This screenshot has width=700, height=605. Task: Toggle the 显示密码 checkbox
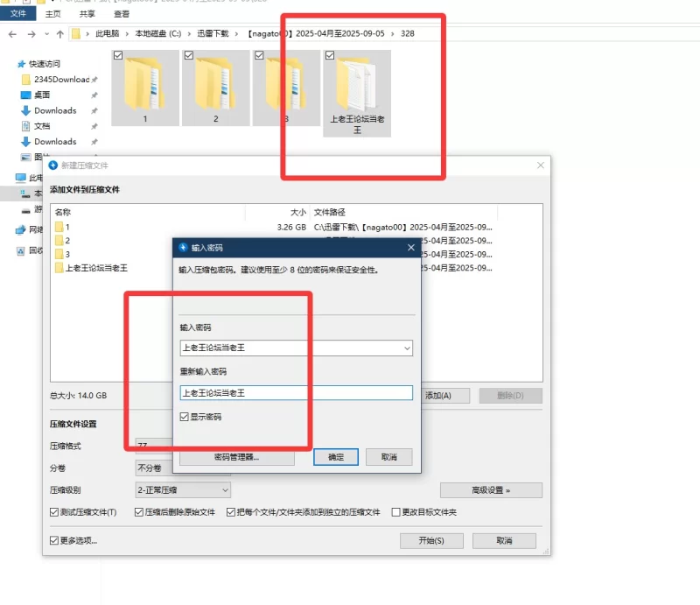click(x=185, y=417)
